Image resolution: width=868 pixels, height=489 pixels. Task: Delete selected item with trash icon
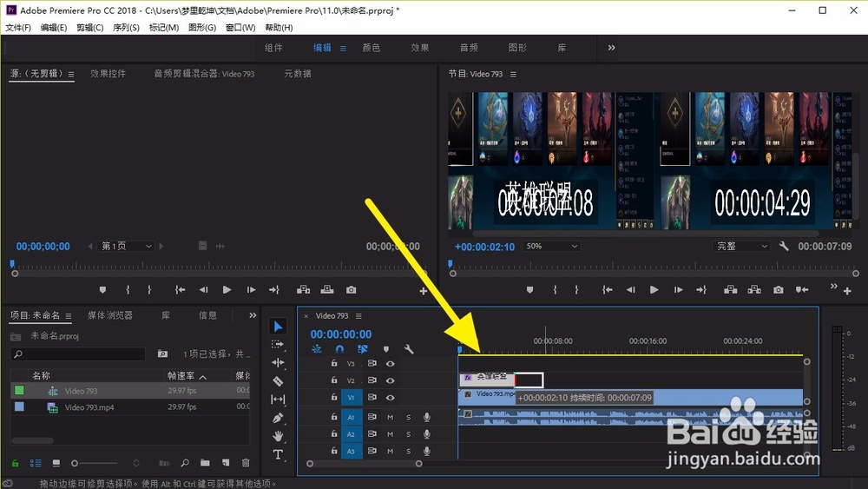pyautogui.click(x=246, y=462)
